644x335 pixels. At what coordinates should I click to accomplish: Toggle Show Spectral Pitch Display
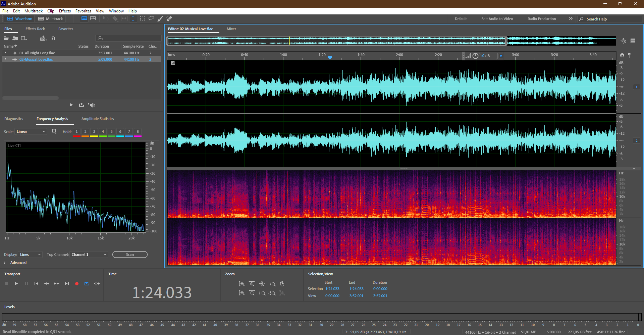click(93, 19)
